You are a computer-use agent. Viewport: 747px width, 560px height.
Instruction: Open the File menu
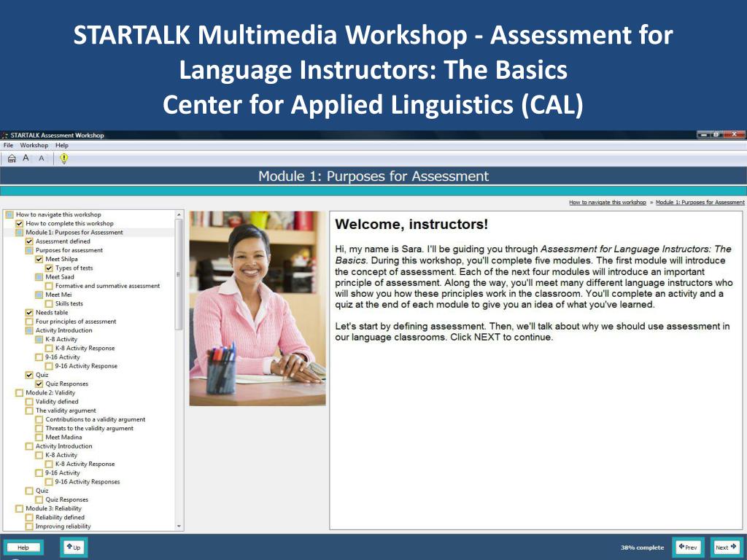coord(8,145)
